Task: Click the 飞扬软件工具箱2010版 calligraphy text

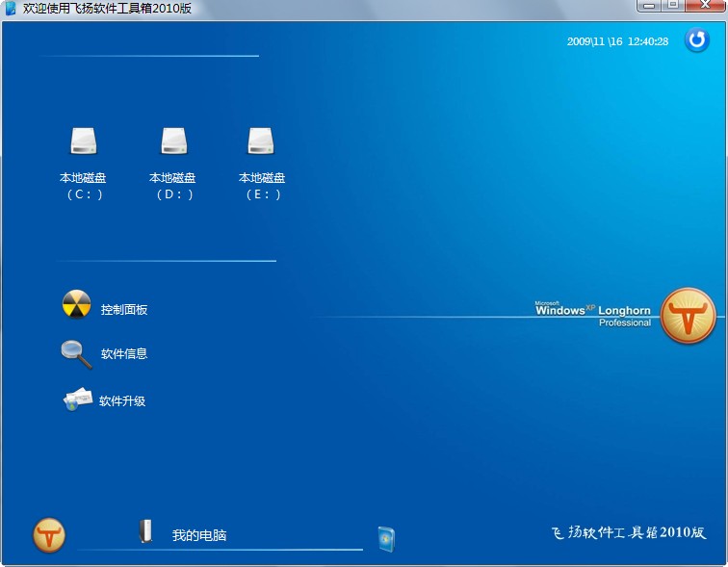Action: click(629, 532)
